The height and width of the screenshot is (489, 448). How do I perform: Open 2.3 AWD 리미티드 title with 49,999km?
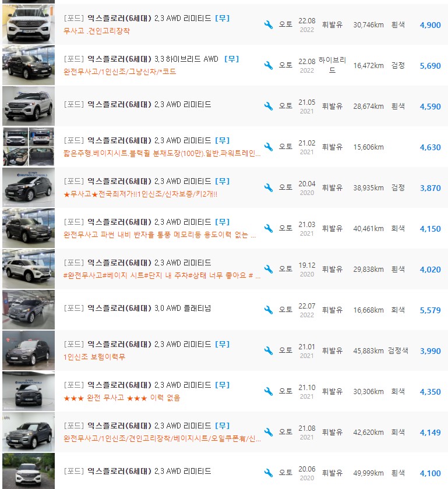point(137,471)
